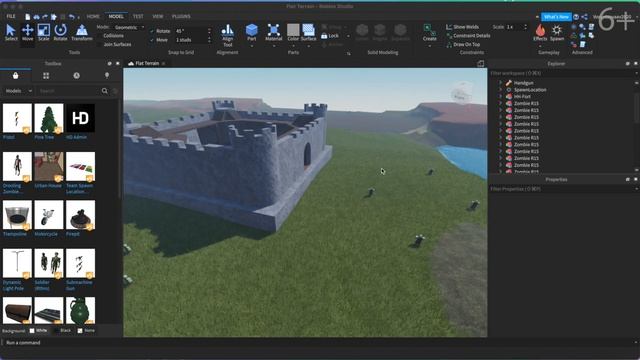Select SpawnLocation in Explorer
The image size is (640, 360).
point(530,90)
